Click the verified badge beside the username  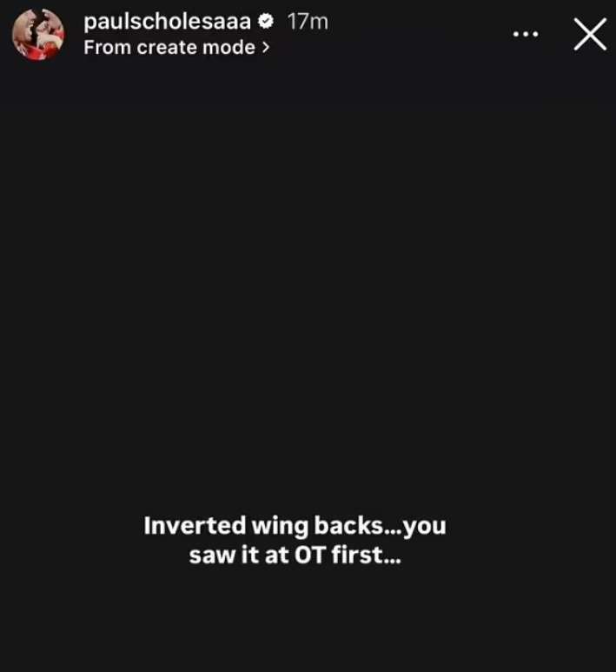point(266,21)
